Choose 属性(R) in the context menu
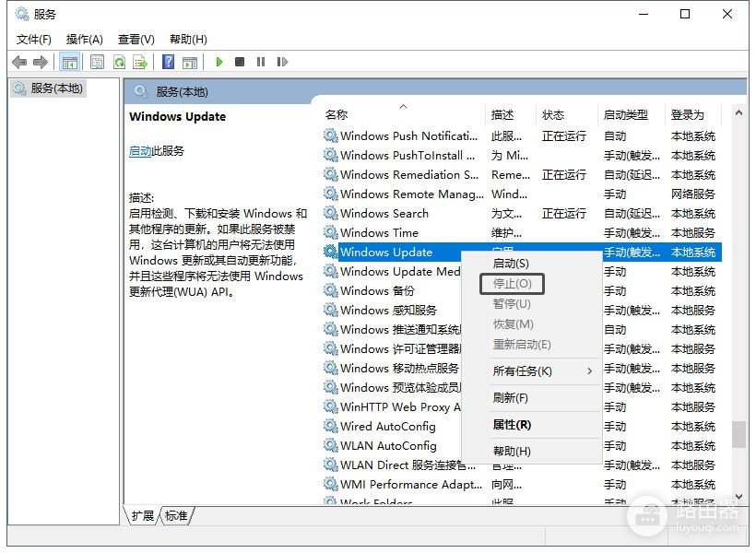This screenshot has width=756, height=553. click(512, 425)
